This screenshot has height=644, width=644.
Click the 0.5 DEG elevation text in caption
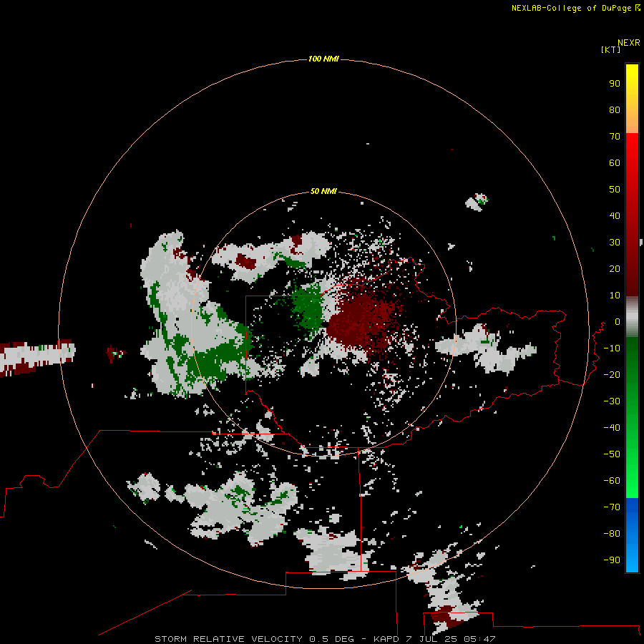click(332, 639)
